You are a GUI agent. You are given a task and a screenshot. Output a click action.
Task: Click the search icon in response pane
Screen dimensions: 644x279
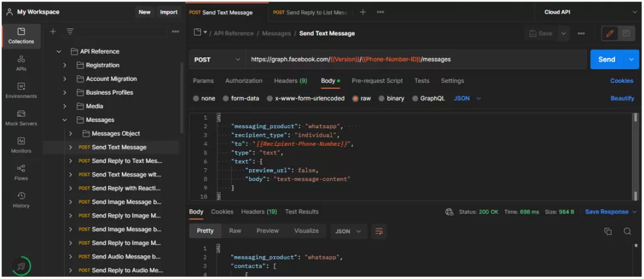coord(627,231)
